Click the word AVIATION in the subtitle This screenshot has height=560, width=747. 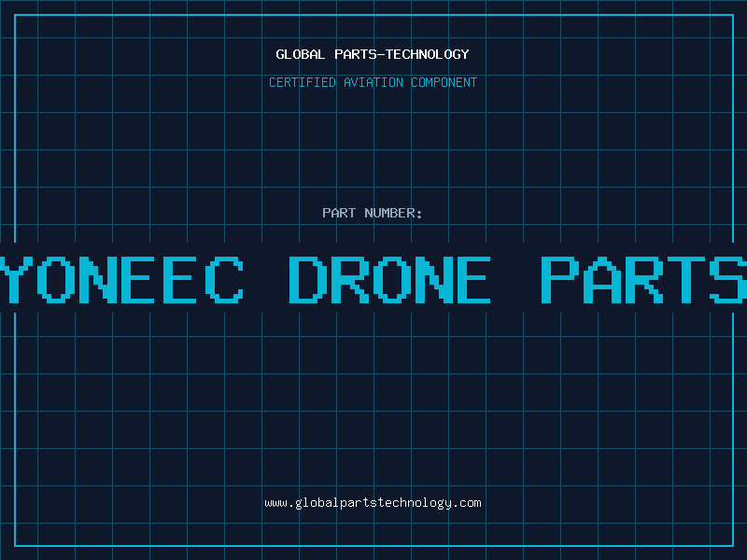pyautogui.click(x=373, y=82)
